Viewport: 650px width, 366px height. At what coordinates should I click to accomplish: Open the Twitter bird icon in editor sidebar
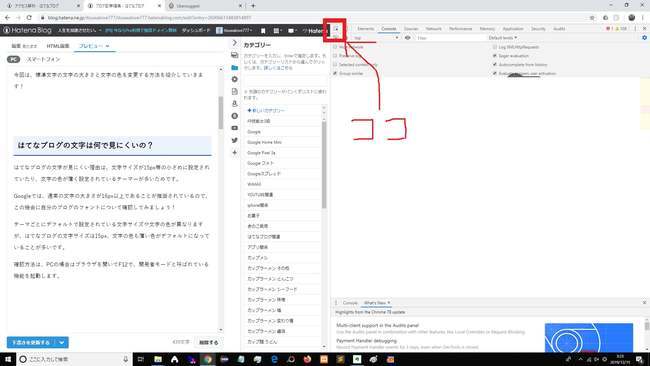[235, 140]
